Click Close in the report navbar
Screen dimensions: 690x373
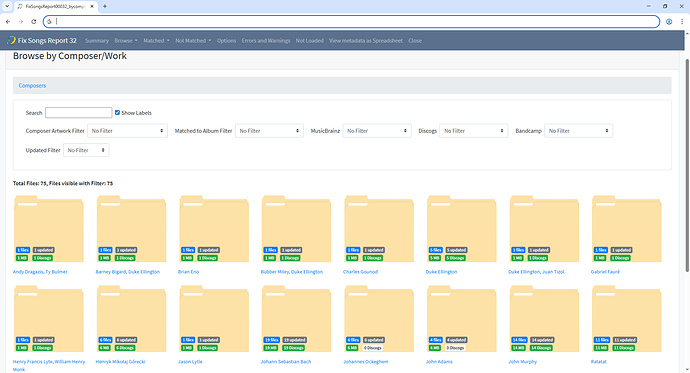(415, 40)
